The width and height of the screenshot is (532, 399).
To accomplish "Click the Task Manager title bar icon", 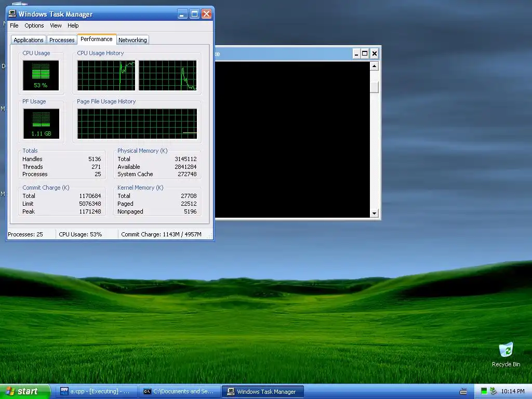I will 12,14.
